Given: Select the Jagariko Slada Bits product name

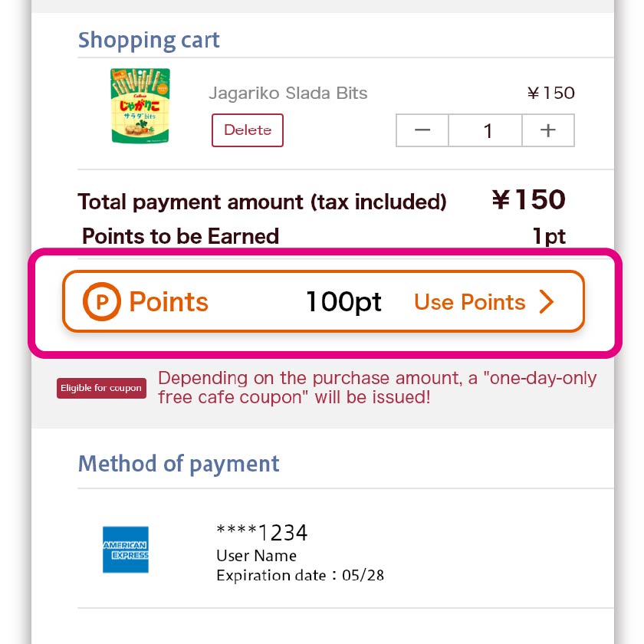Looking at the screenshot, I should click(288, 94).
